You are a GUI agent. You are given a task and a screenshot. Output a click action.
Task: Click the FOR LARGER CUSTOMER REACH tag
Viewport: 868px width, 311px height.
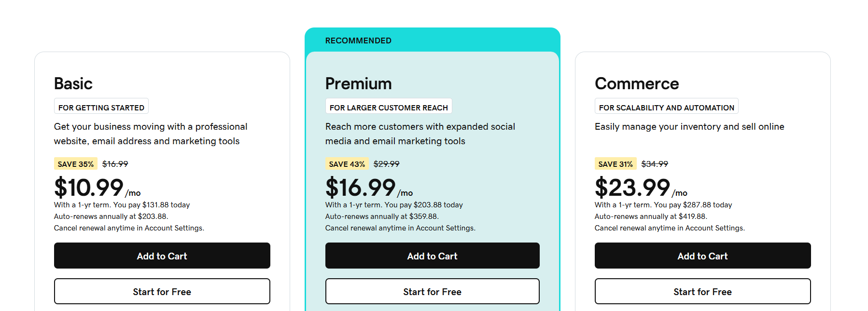(x=389, y=107)
